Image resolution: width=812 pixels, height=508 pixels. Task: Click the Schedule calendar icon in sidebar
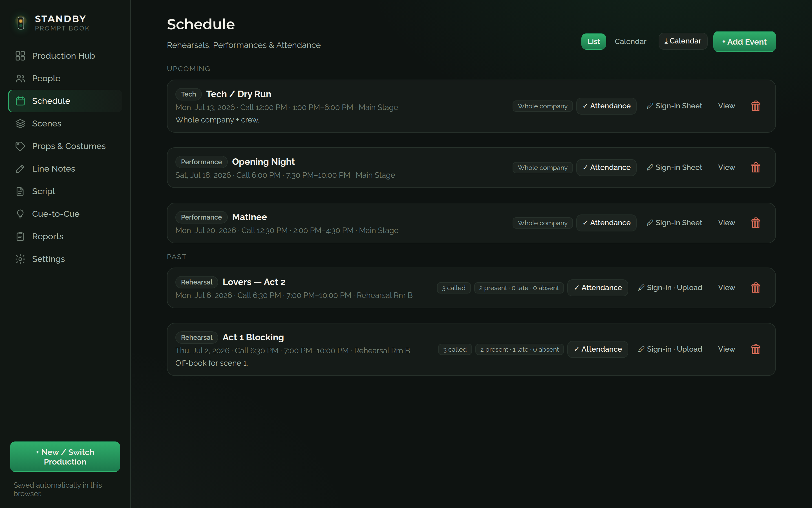pos(20,101)
